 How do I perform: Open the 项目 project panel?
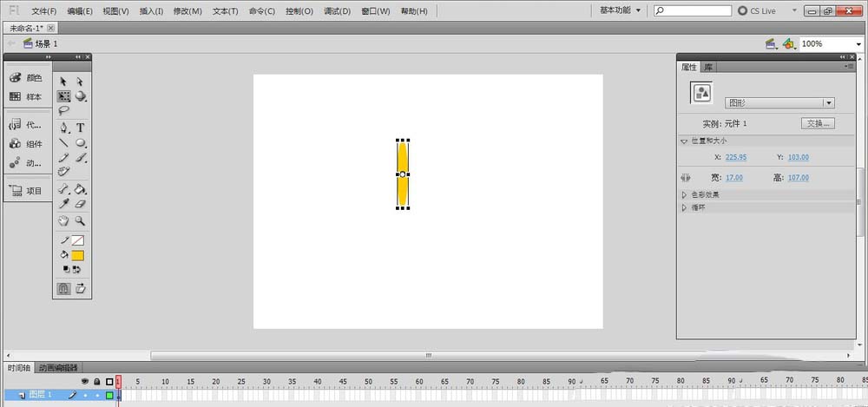coord(27,191)
